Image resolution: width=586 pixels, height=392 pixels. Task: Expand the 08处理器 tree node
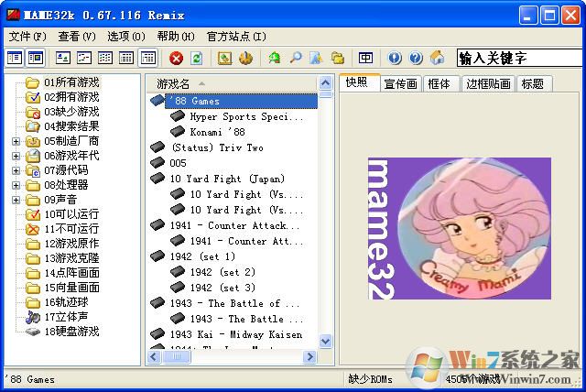point(16,185)
